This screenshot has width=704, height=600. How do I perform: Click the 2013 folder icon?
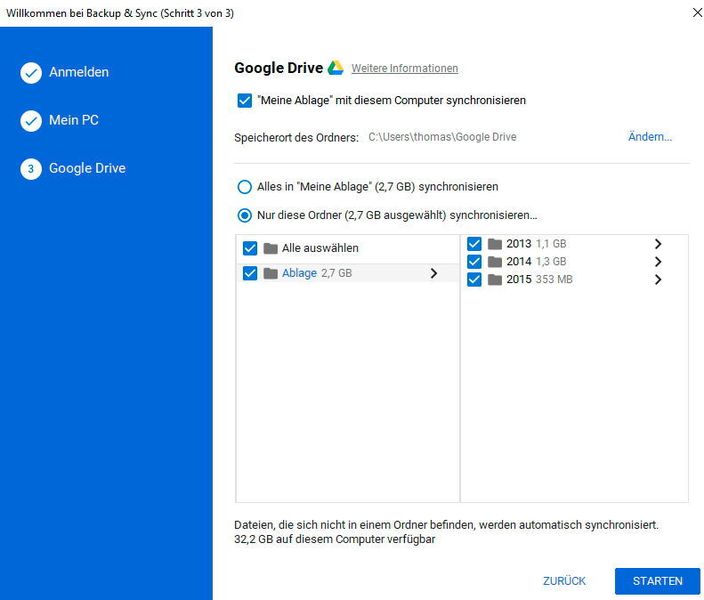(x=495, y=244)
